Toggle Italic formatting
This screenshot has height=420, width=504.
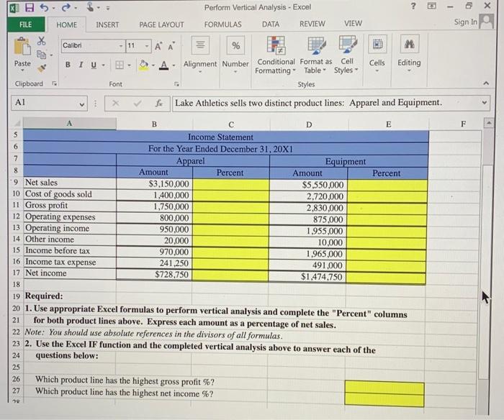[81, 65]
